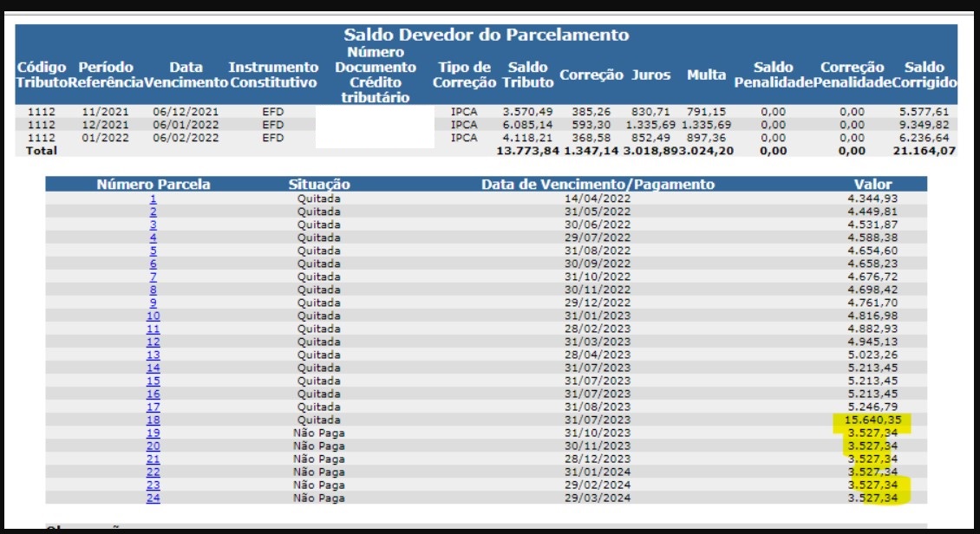Click the total Saldo Tributo '13.773,84'
Image resolution: width=980 pixels, height=534 pixels.
point(527,151)
